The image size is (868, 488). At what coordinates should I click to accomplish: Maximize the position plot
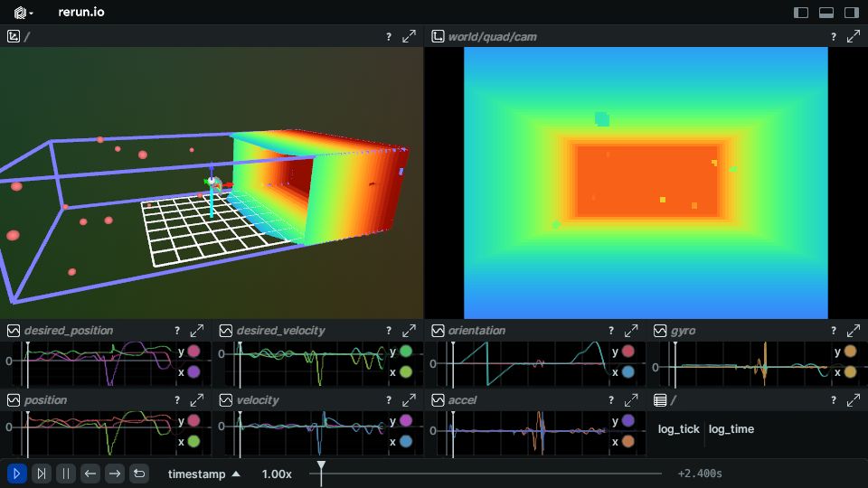197,400
